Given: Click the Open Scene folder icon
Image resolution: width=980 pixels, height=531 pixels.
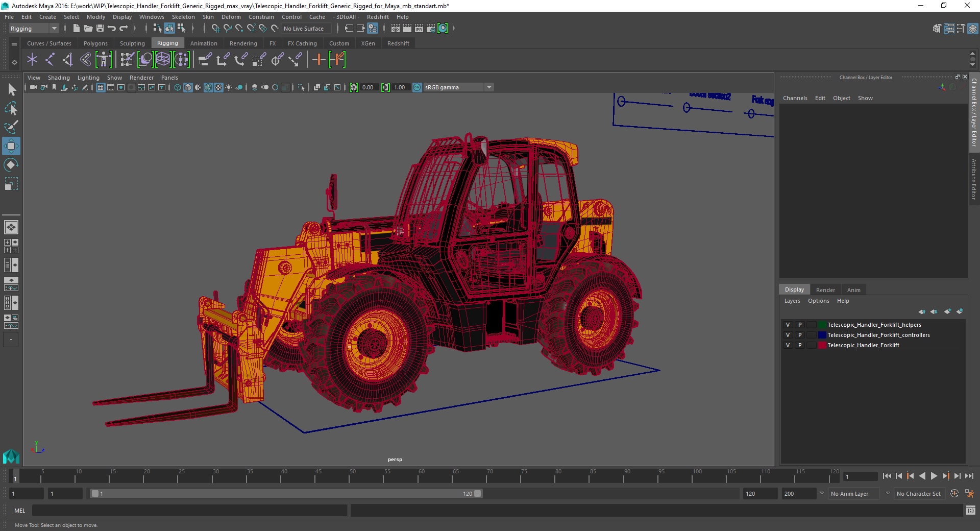Looking at the screenshot, I should point(88,29).
